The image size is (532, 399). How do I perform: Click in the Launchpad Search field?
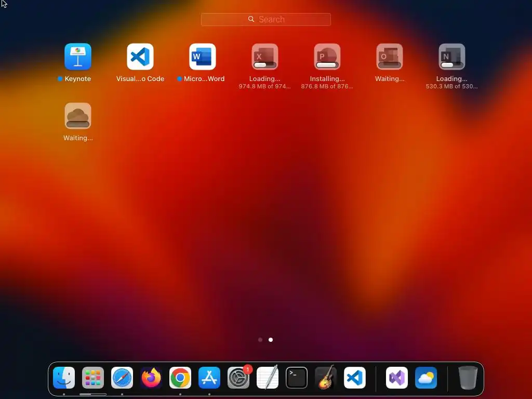[266, 19]
